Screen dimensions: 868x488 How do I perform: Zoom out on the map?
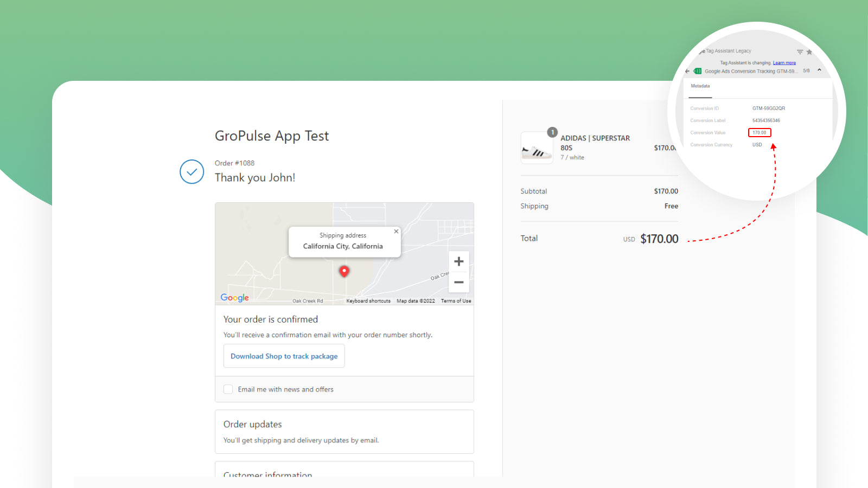(458, 282)
